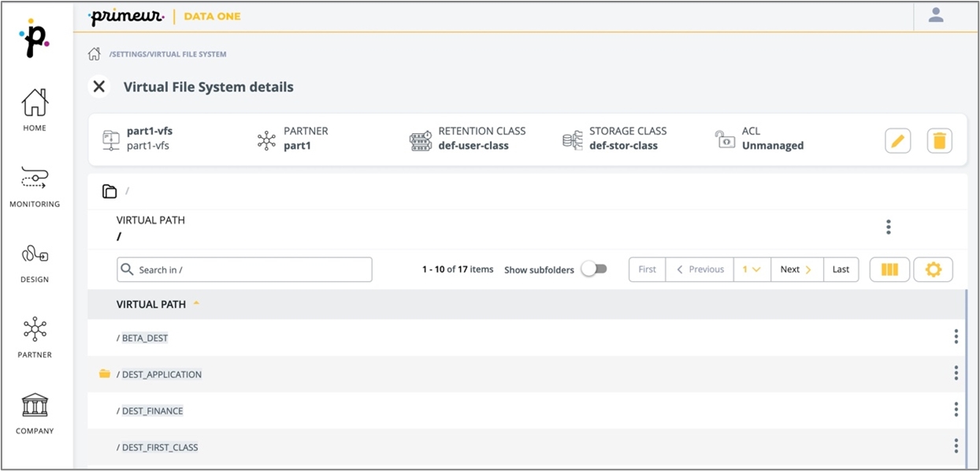Click the root folder icon
Screen dimensions: 980x471
(110, 191)
